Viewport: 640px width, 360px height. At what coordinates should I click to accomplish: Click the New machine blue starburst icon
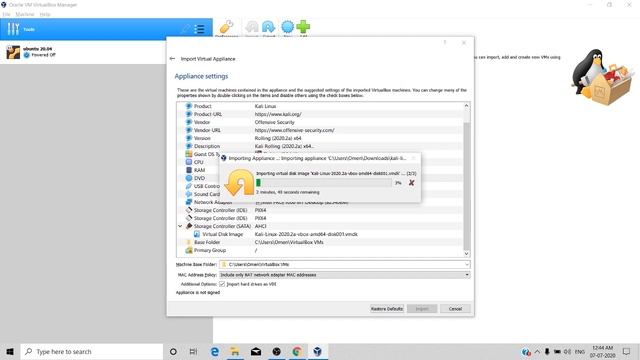pyautogui.click(x=287, y=27)
